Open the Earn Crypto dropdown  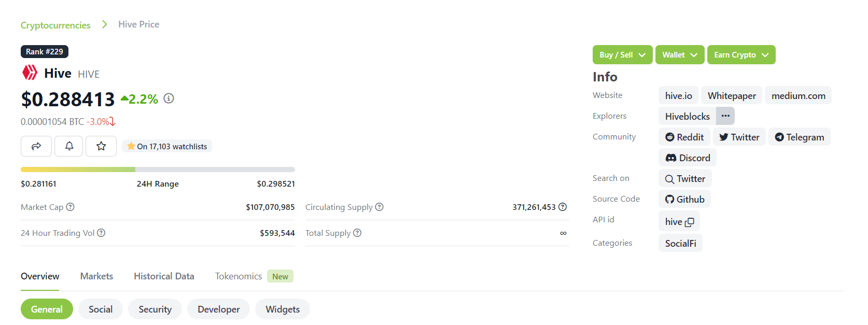(741, 55)
